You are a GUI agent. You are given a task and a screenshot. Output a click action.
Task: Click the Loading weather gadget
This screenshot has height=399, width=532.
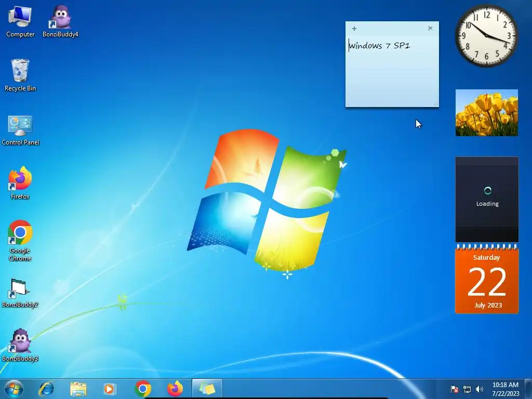pyautogui.click(x=487, y=199)
